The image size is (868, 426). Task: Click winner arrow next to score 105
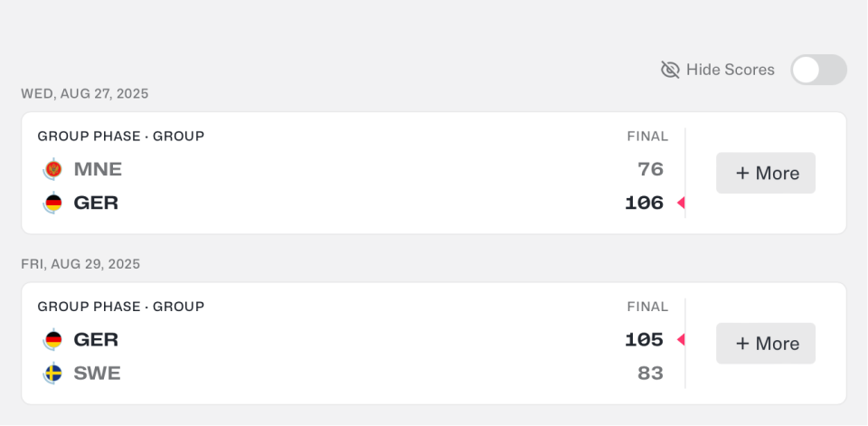[x=681, y=340]
